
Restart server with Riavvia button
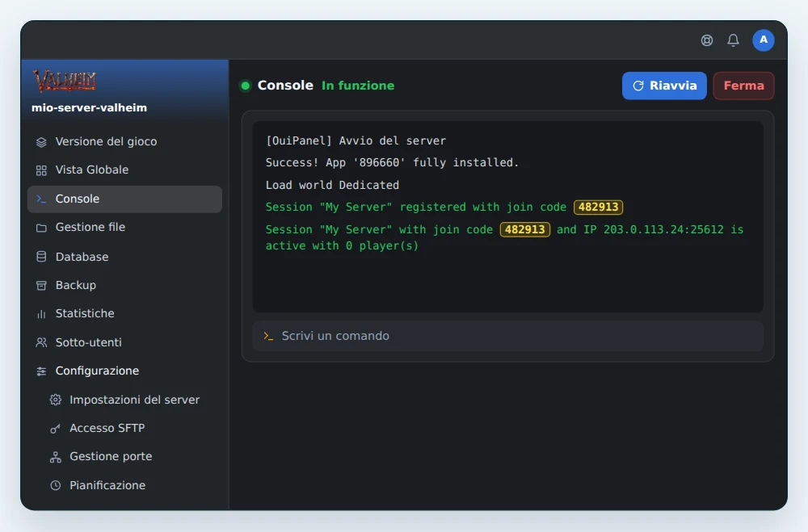664,86
